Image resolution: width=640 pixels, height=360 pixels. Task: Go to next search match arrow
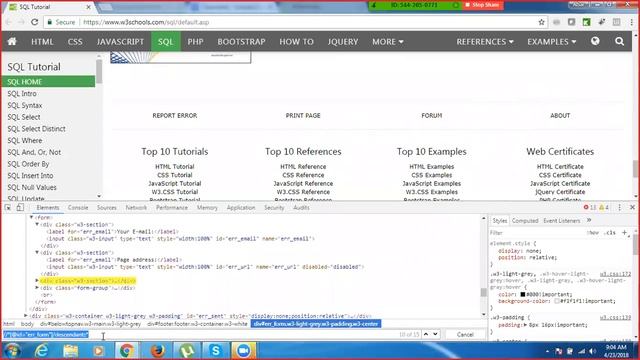pyautogui.click(x=436, y=334)
